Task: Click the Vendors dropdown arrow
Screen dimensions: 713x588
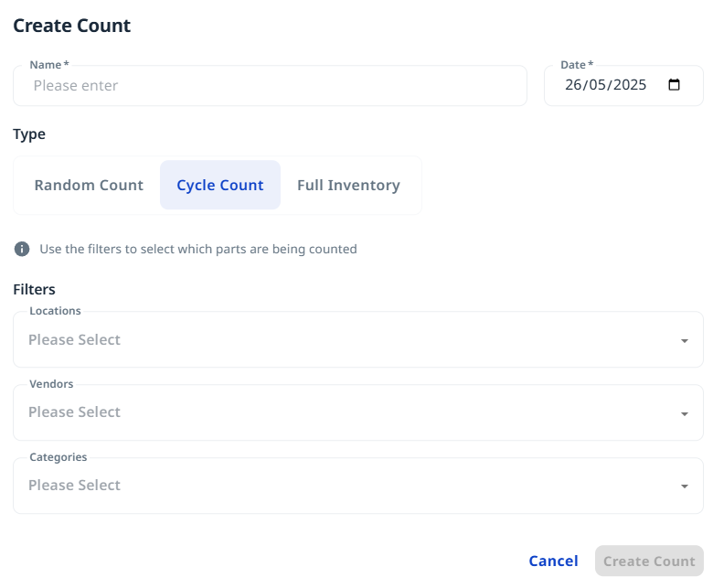Action: point(684,413)
